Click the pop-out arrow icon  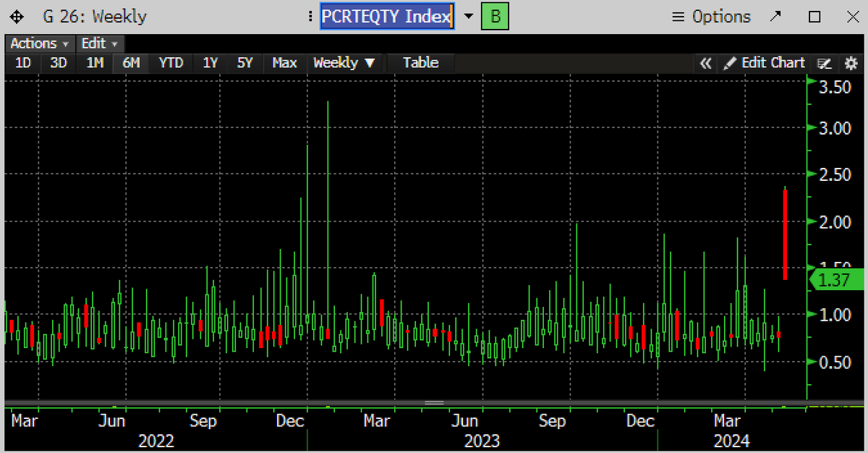pyautogui.click(x=776, y=16)
